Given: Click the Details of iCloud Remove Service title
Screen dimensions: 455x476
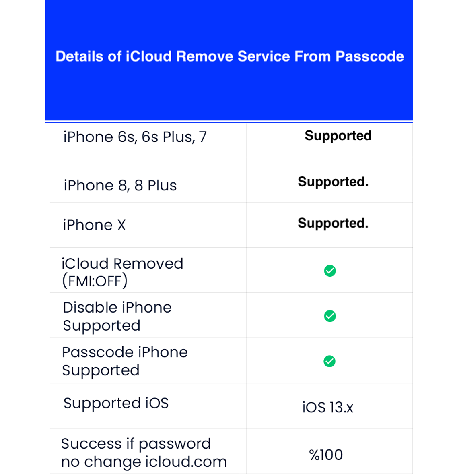Looking at the screenshot, I should 229,56.
